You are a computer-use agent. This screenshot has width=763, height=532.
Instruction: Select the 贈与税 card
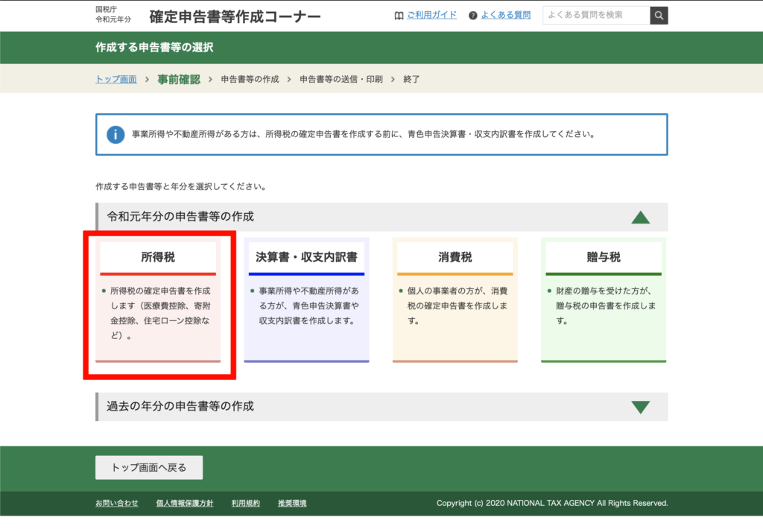point(604,301)
